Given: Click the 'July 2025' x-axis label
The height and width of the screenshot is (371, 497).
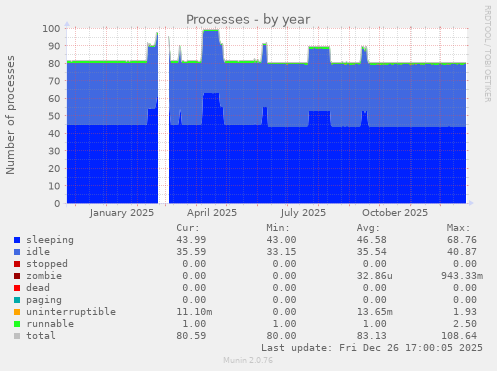Looking at the screenshot, I should [x=303, y=213].
